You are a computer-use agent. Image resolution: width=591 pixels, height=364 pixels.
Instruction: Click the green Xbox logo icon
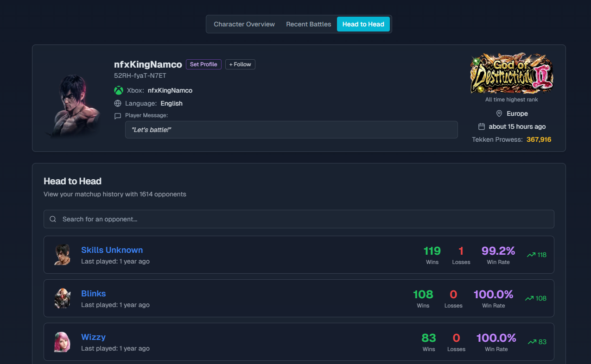point(119,90)
